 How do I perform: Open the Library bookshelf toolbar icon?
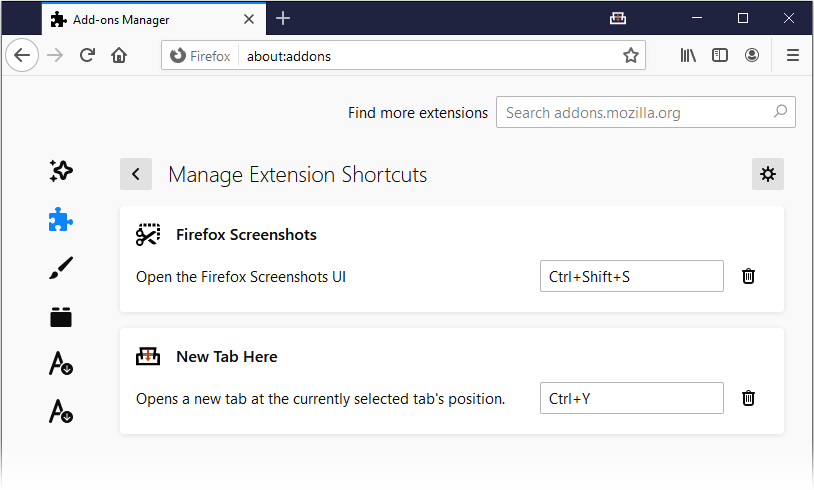pos(688,55)
